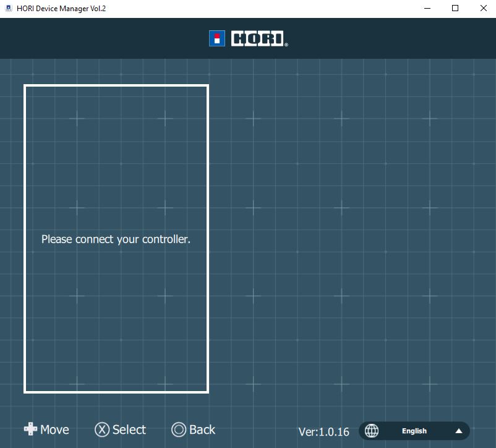Click the Ver:1.0.16 version text
The width and height of the screenshot is (496, 448).
323,431
